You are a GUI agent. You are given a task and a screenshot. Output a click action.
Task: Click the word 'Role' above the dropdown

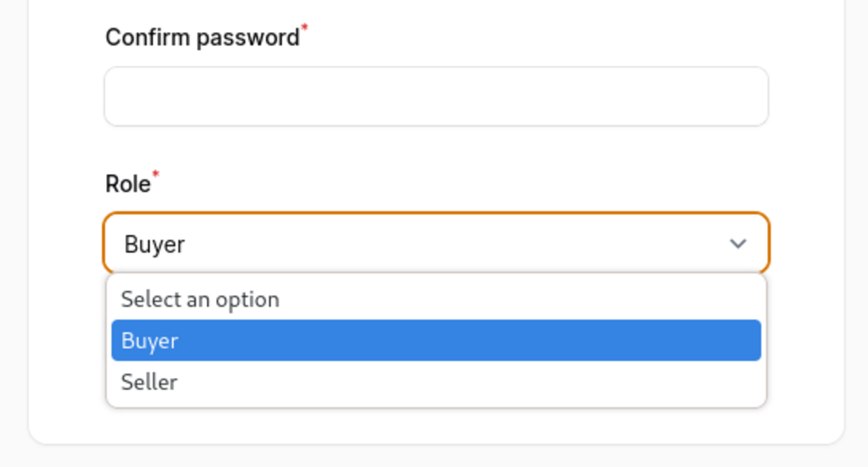127,184
